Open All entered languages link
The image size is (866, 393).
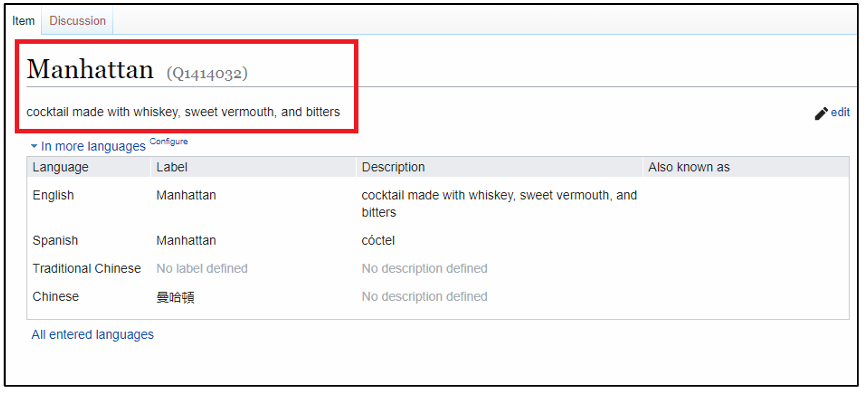(x=93, y=334)
